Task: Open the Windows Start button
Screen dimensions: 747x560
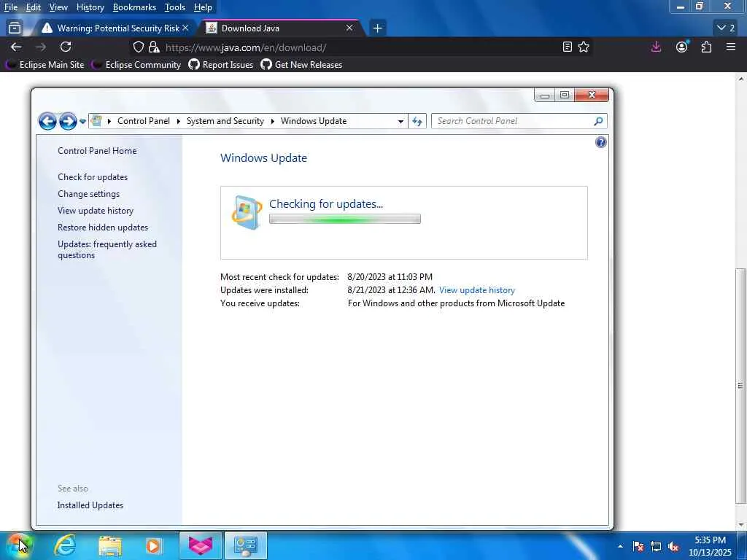Action: [19, 545]
